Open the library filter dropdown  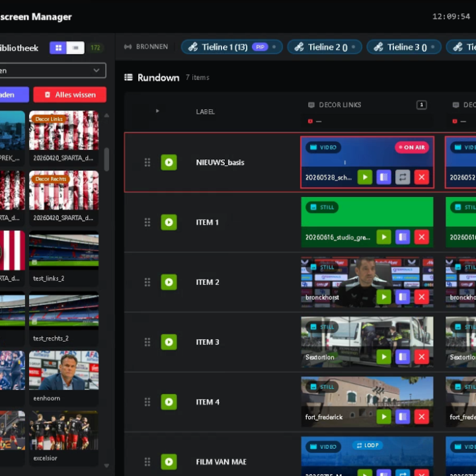52,71
